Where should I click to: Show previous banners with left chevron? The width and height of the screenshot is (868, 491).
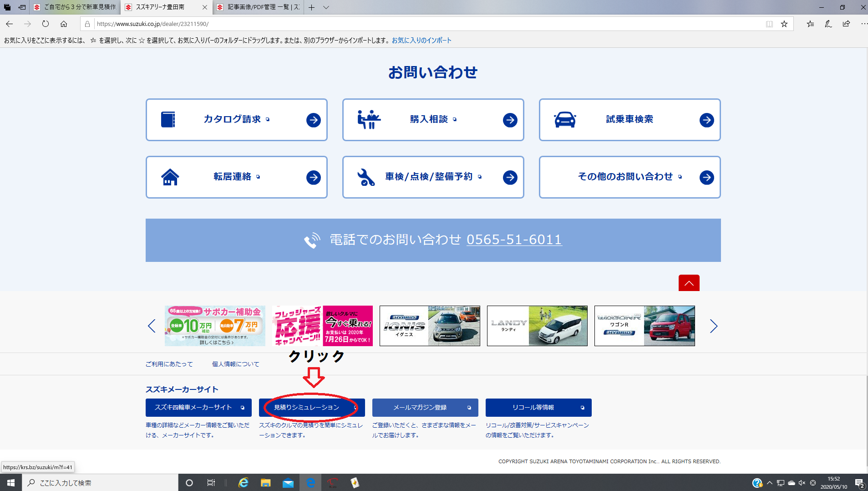pyautogui.click(x=152, y=326)
